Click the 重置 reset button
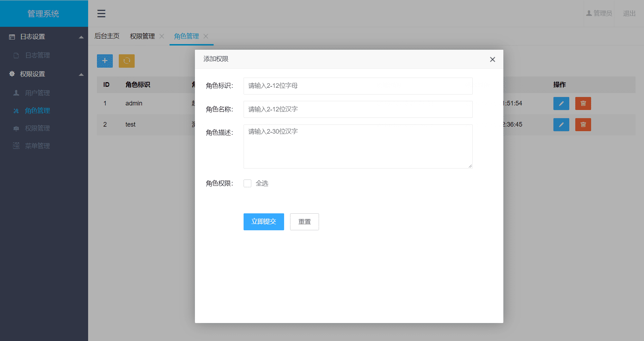 coord(305,222)
